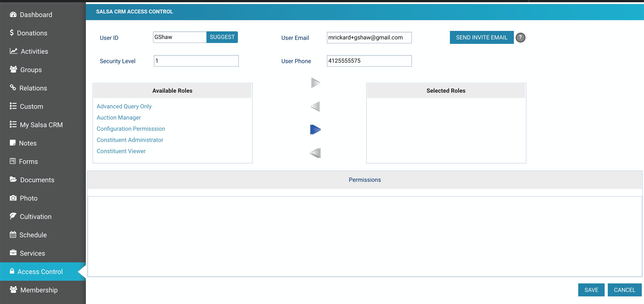Send the invite email
This screenshot has width=644, height=304.
point(481,38)
